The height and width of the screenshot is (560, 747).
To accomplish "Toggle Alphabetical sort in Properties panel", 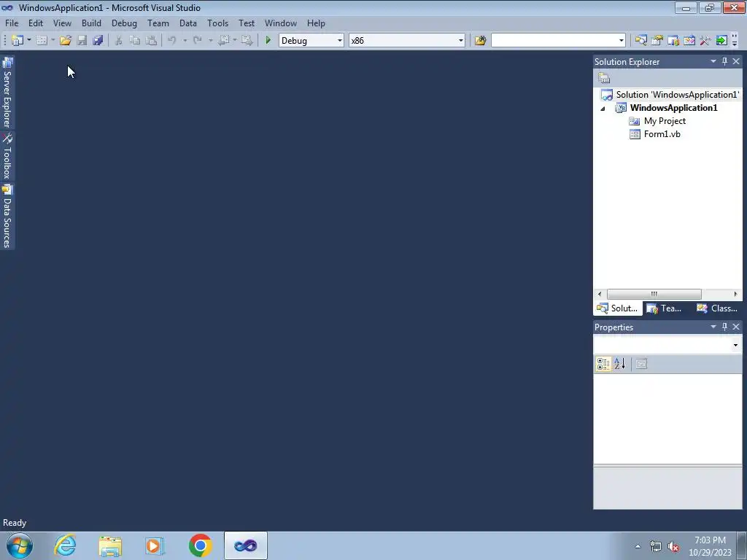I will point(620,364).
